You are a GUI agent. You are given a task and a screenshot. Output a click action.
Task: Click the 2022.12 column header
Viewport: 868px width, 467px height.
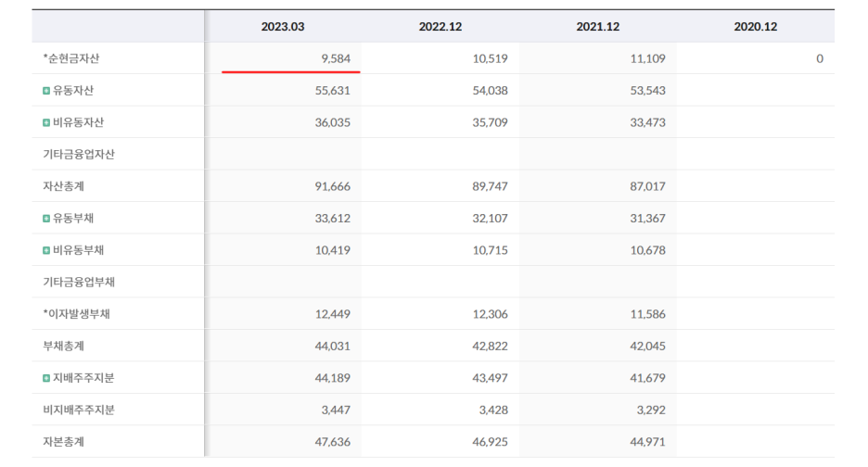pos(440,27)
